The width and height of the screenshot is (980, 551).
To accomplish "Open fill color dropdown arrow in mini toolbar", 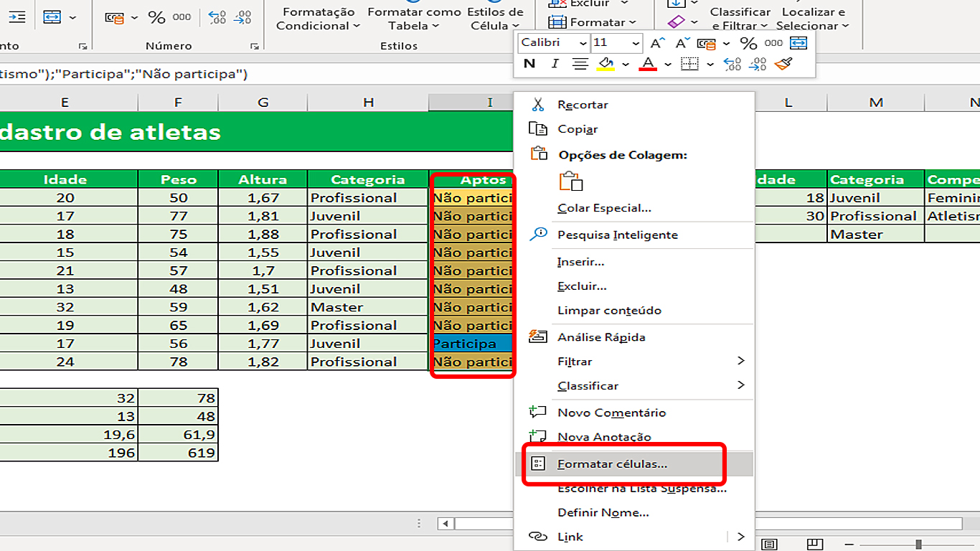I will (x=626, y=64).
